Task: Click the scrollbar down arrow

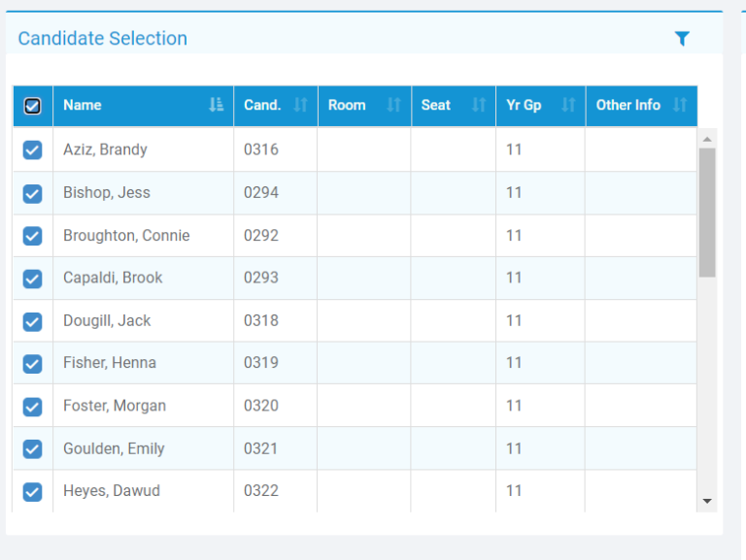Action: point(707,501)
